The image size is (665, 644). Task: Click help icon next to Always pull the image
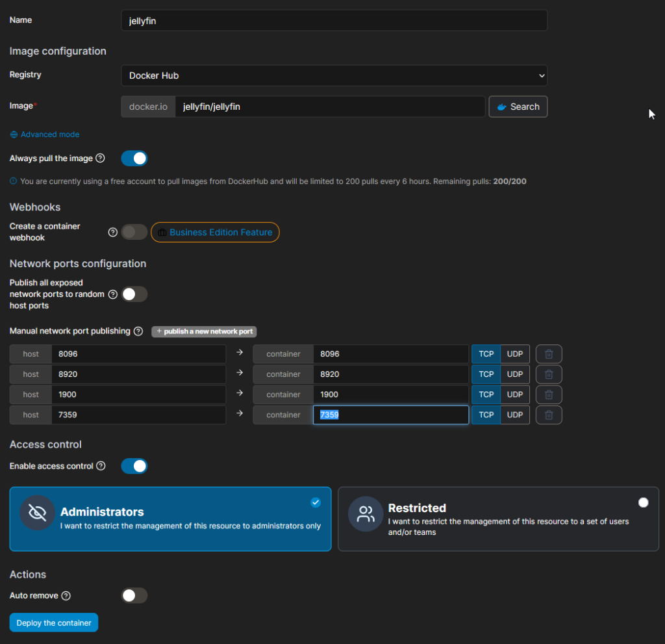pyautogui.click(x=100, y=159)
